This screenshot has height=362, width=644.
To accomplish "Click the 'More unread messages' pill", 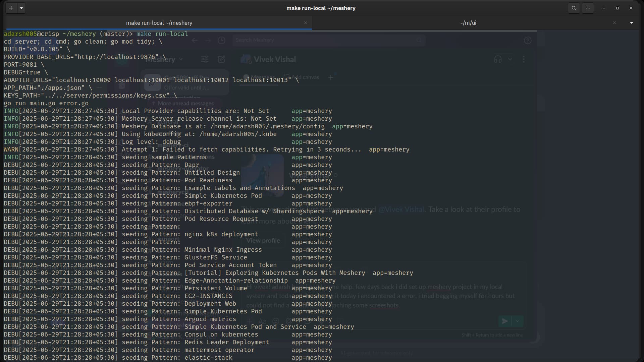I will click(x=183, y=104).
